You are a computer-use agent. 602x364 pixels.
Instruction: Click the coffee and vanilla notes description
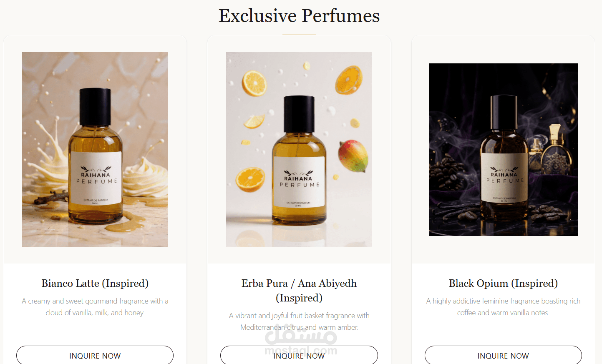(x=503, y=307)
